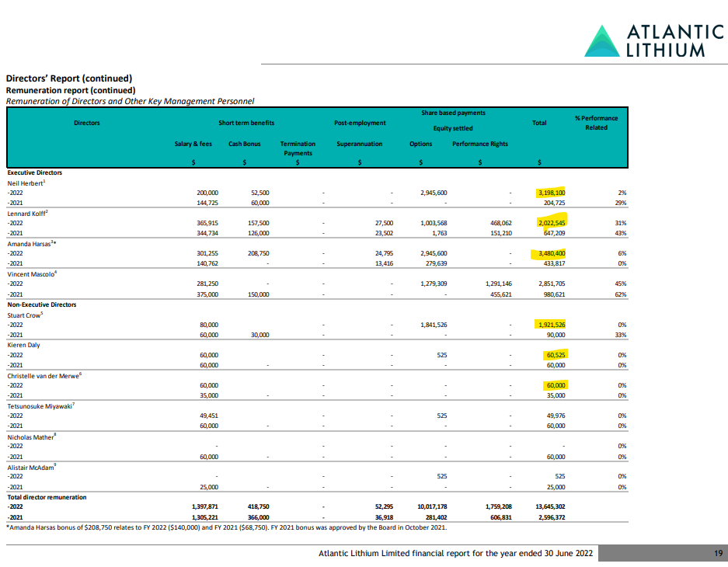This screenshot has height=567, width=728.
Task: Click the '% Performance Related' column header
Action: click(596, 123)
